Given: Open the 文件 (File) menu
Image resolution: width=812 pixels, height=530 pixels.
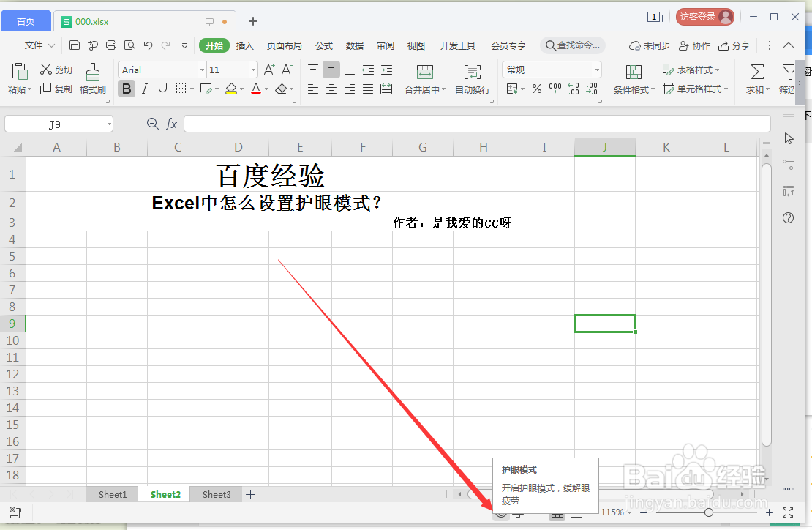Looking at the screenshot, I should pyautogui.click(x=33, y=45).
